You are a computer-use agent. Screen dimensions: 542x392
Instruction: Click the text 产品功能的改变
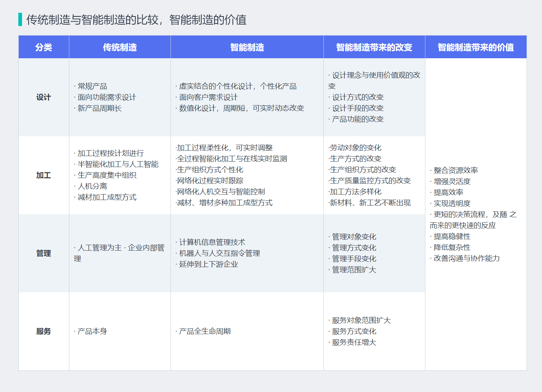click(x=356, y=119)
